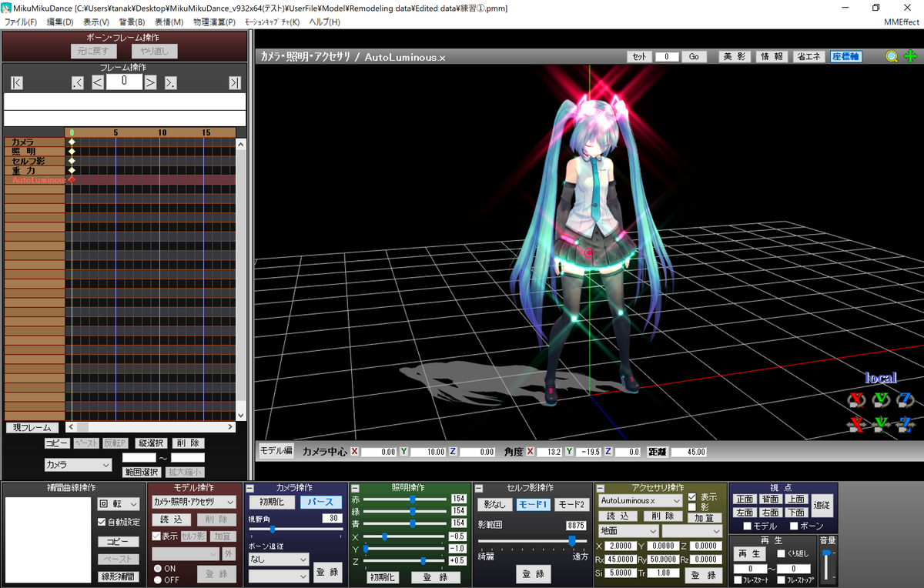Click the モデル編 mode button
Image resolution: width=924 pixels, height=588 pixels.
(x=276, y=451)
